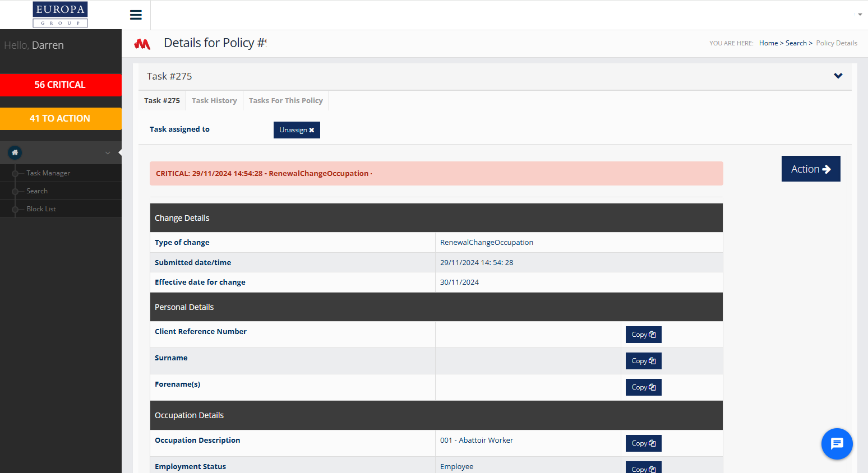Open the Tasks For This Policy tab
This screenshot has height=473, width=868.
coord(285,101)
